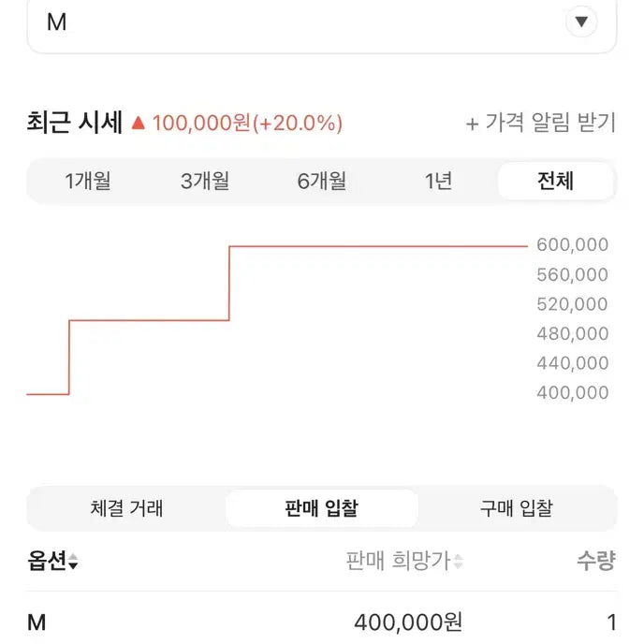This screenshot has height=644, width=644.
Task: Click the sort arrows beside 옵션
Action: (73, 563)
